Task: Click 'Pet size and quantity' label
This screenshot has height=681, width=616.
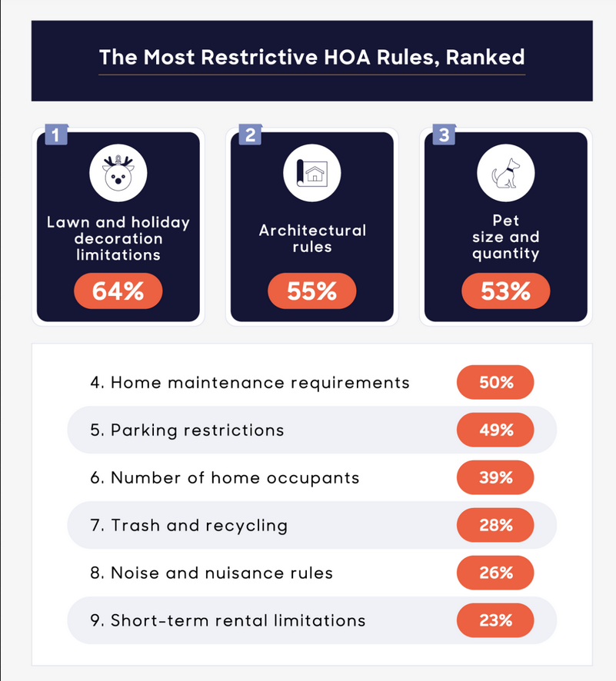Action: pos(506,238)
